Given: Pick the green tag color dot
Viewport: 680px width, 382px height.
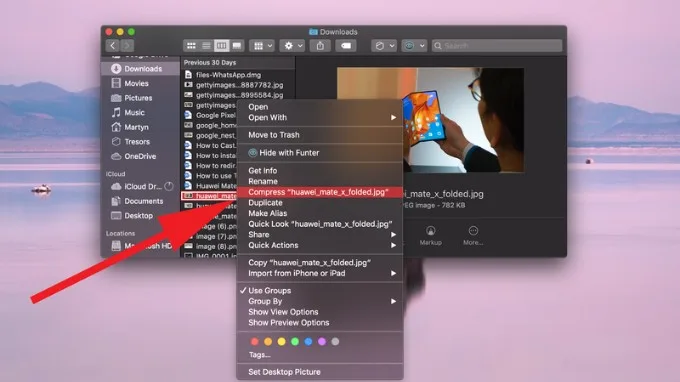Looking at the screenshot, I should coord(295,342).
